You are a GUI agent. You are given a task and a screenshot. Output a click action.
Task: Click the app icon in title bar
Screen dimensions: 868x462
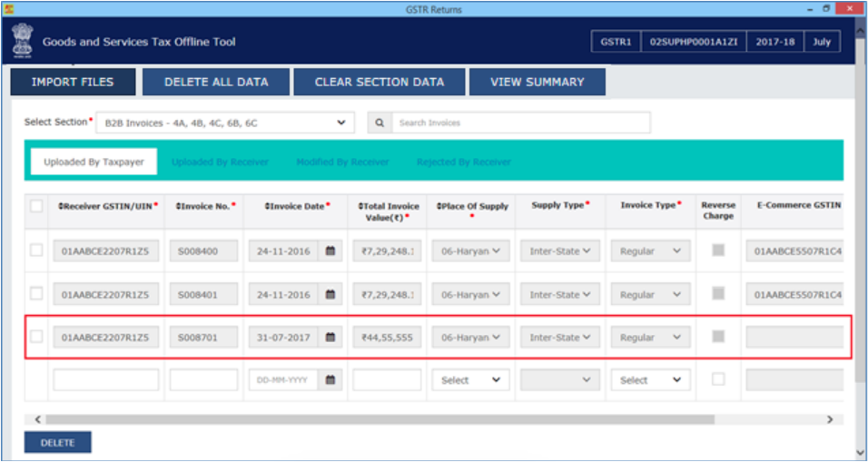tap(9, 9)
